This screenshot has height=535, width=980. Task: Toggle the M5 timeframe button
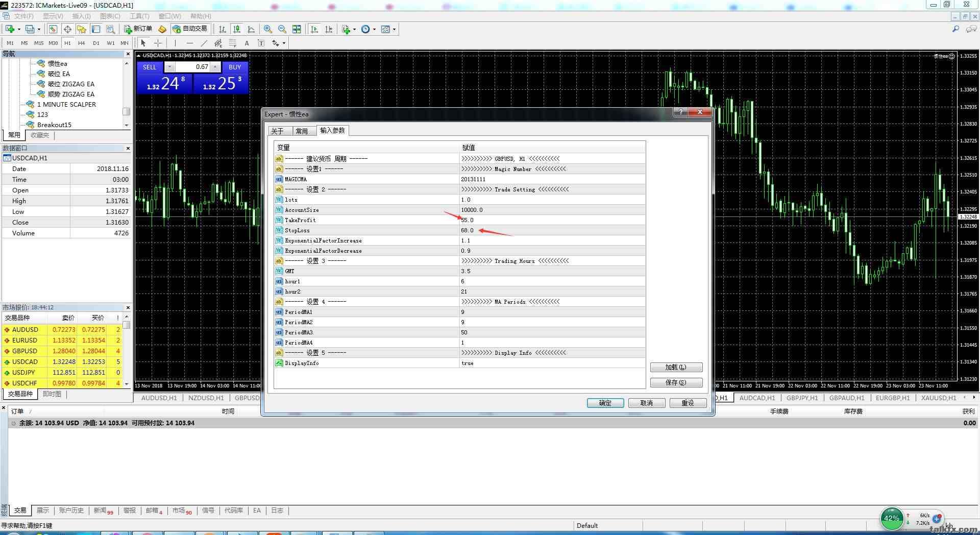coord(24,43)
